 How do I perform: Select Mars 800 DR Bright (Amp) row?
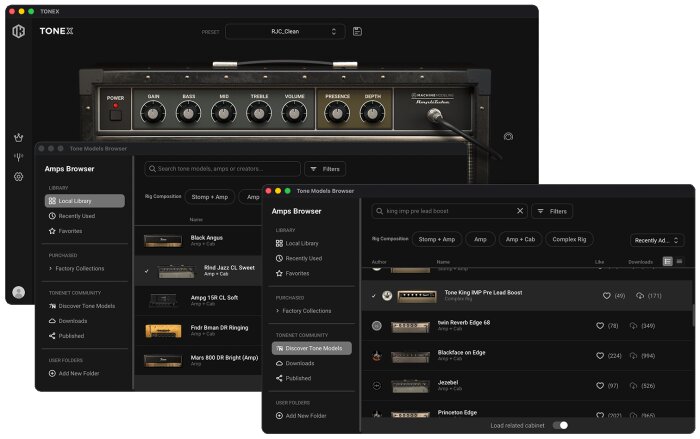(199, 360)
